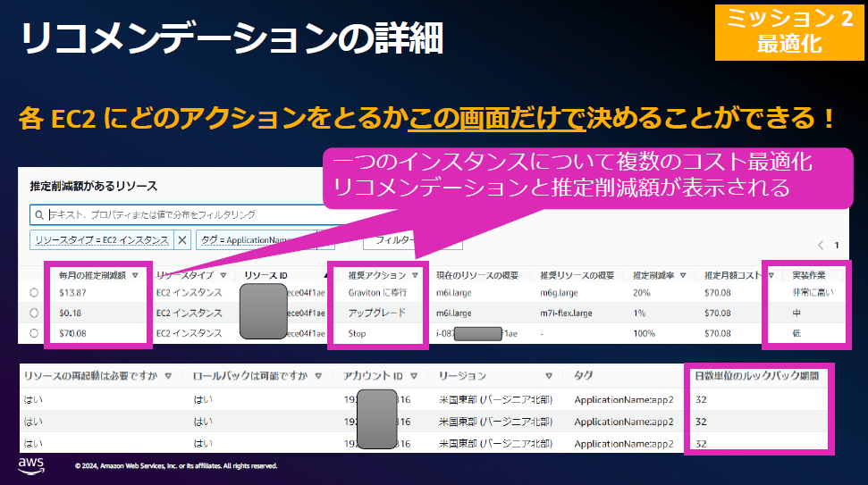
Task: Click the search magnifier icon in filter box
Action: (39, 214)
